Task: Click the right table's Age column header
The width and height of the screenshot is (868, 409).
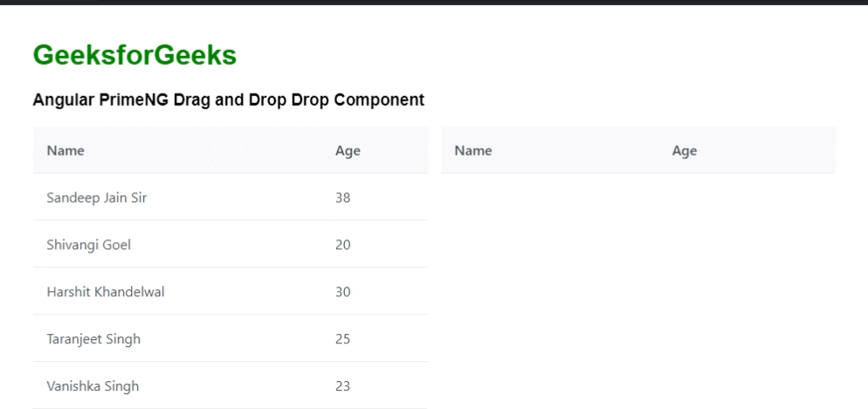Action: pos(685,150)
